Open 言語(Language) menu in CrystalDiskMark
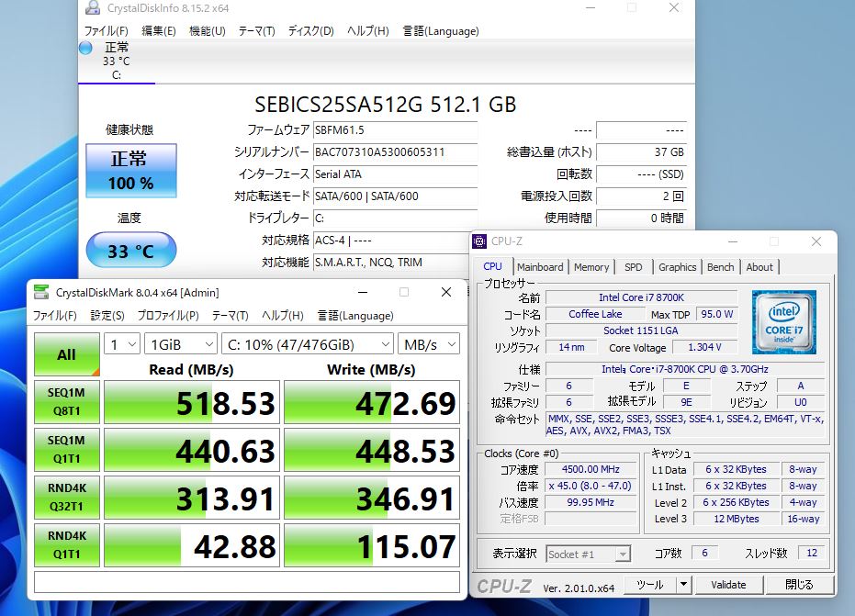 tap(355, 316)
